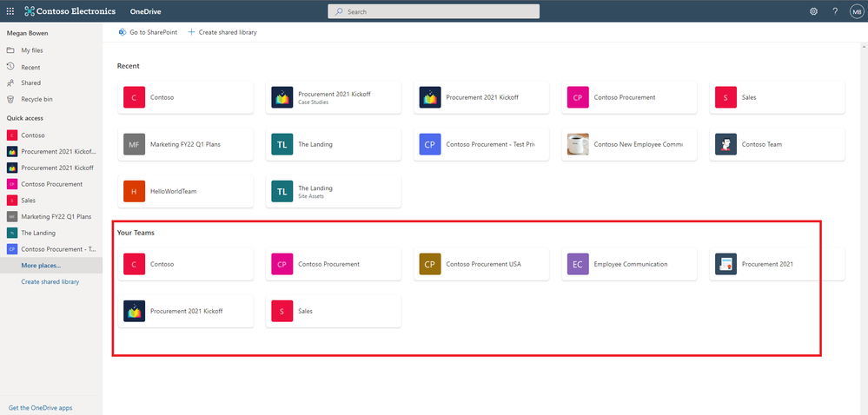The width and height of the screenshot is (868, 415).
Task: Open the app launcher waffle icon
Action: [x=10, y=11]
